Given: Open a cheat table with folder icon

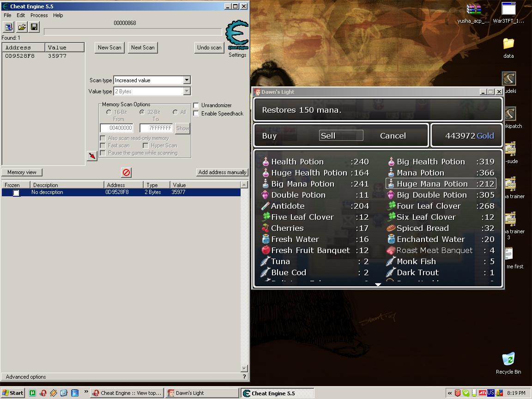Looking at the screenshot, I should (x=22, y=27).
